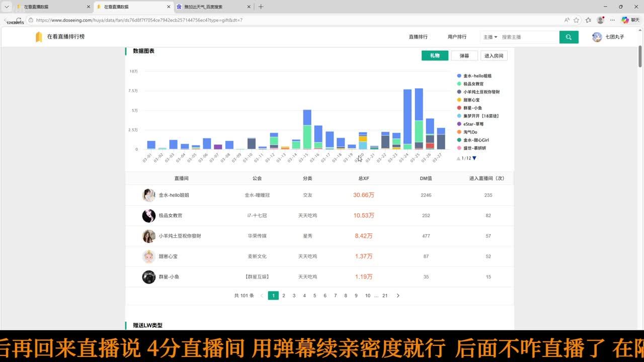Open the new tab plus button
This screenshot has height=362, width=644.
tap(261, 7)
